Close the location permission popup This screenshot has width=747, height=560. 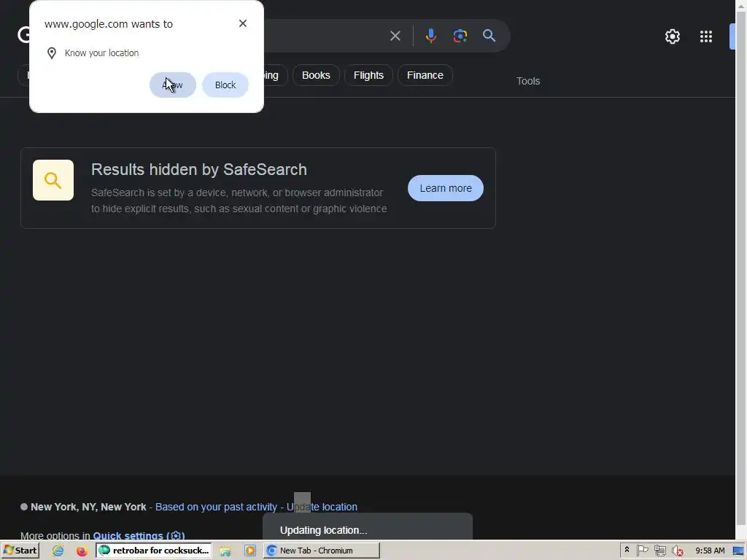click(242, 23)
